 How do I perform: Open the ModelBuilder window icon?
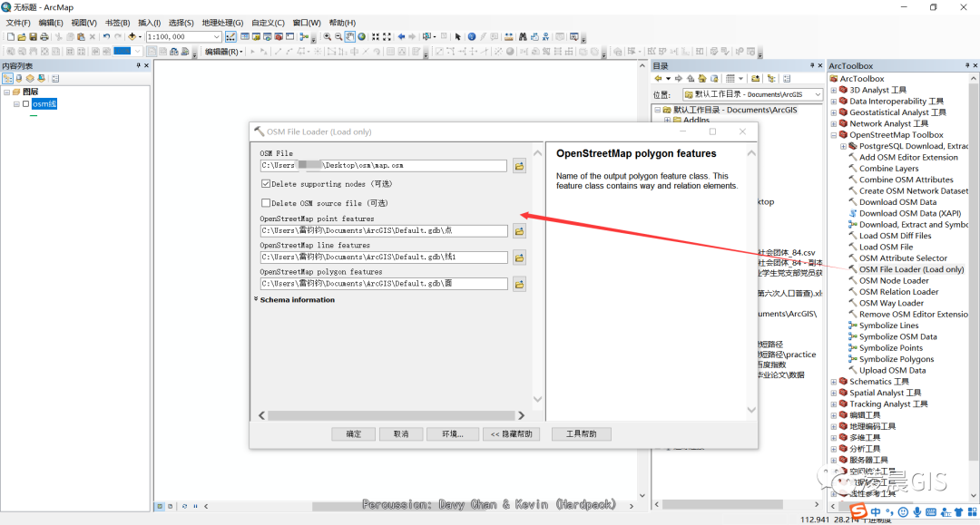(x=304, y=37)
